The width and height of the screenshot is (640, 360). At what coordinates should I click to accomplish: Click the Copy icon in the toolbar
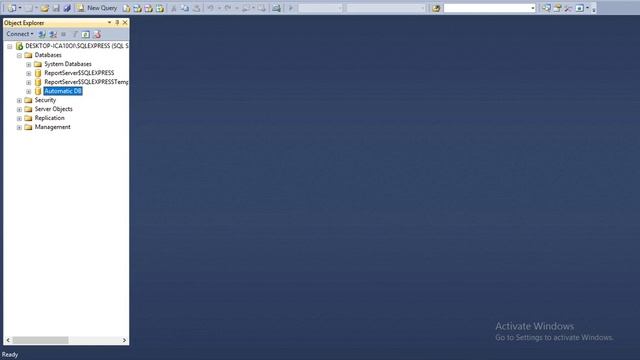185,8
